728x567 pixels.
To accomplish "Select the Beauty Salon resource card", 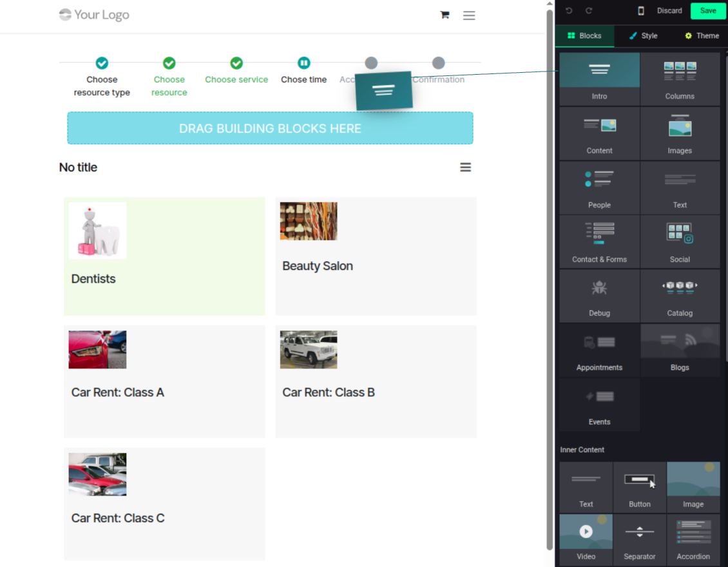I will click(376, 256).
